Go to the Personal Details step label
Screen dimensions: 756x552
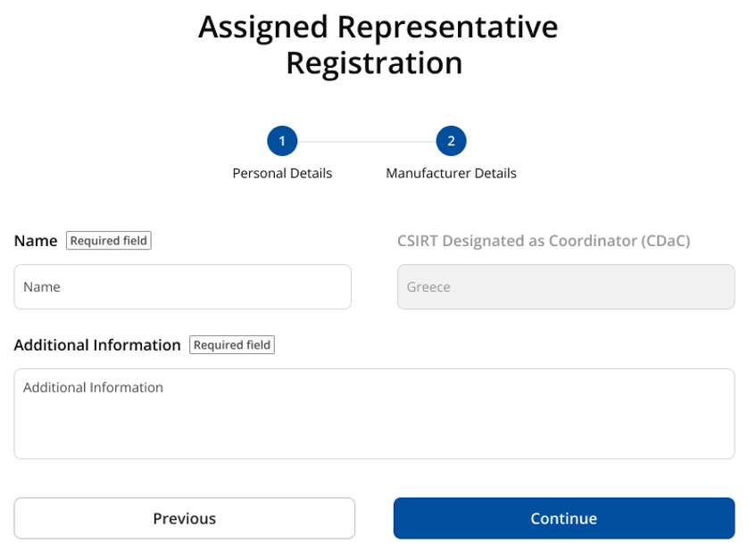click(282, 173)
